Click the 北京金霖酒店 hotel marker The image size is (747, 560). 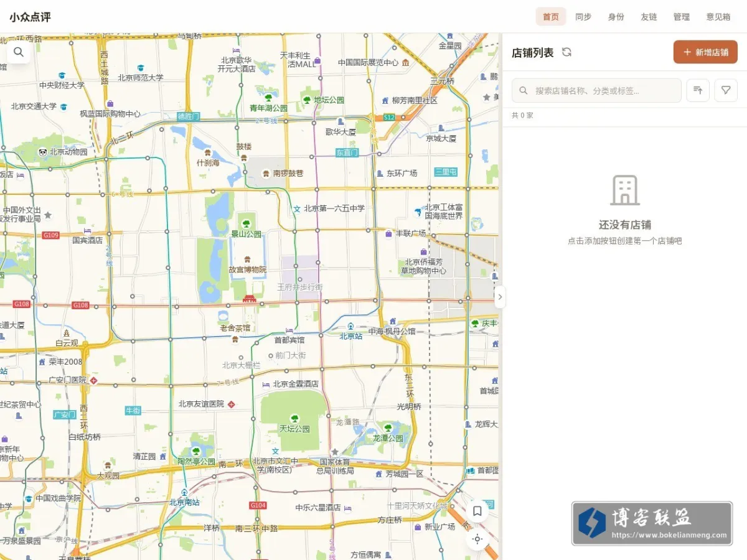click(266, 384)
